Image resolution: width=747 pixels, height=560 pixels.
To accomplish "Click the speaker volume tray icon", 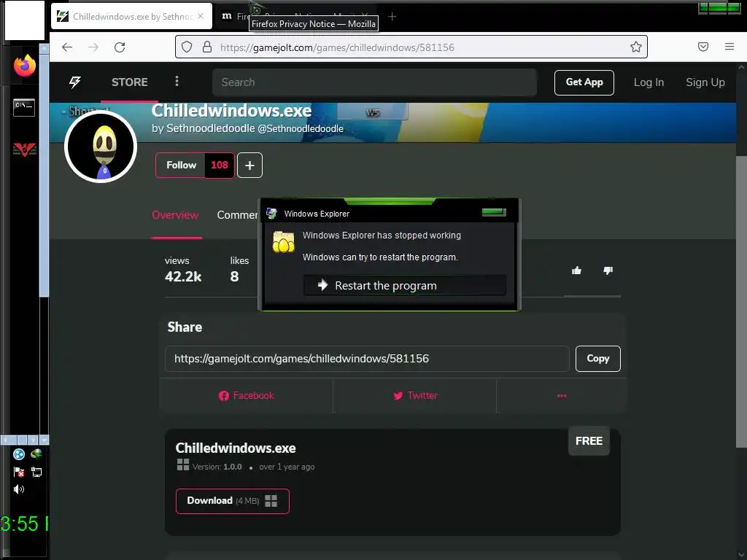I will pyautogui.click(x=18, y=489).
